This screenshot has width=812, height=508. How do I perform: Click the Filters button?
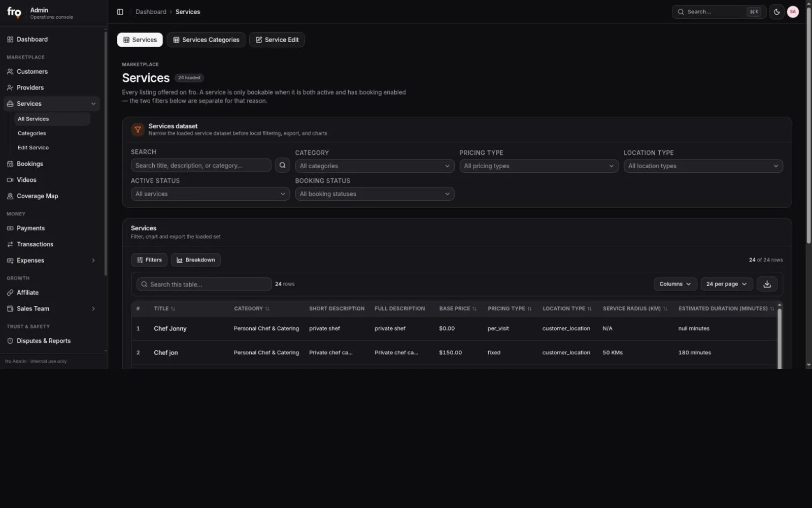149,260
